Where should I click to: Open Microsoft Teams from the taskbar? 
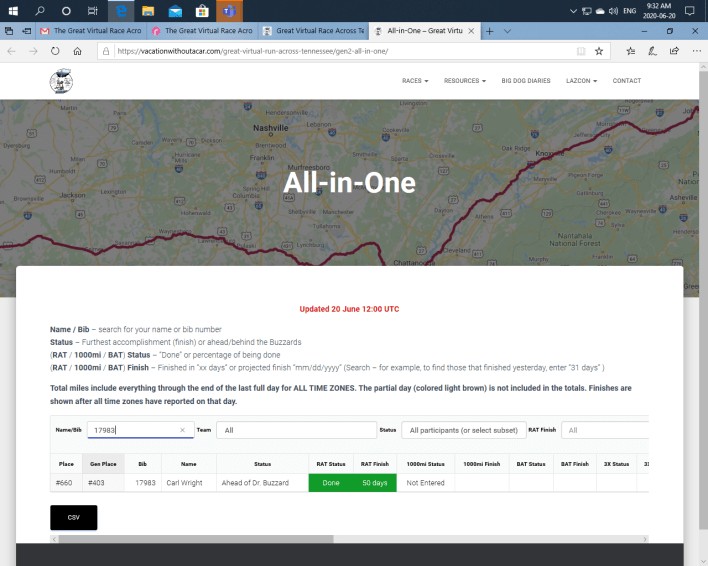229,11
